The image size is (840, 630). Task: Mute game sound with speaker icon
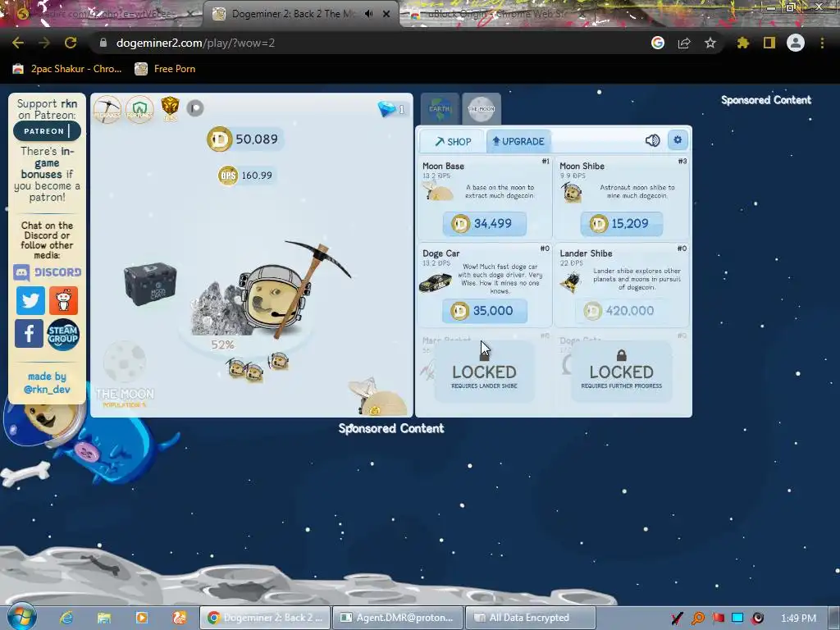(x=652, y=140)
